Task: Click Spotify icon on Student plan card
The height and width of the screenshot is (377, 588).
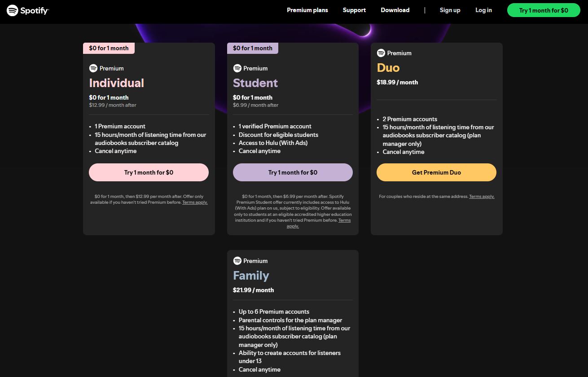Action: coord(237,68)
